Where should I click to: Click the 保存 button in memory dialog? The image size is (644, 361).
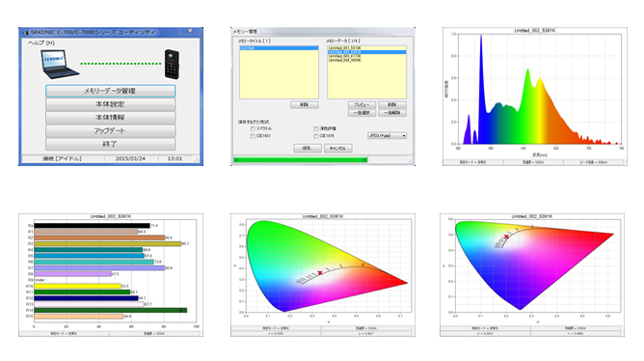308,148
